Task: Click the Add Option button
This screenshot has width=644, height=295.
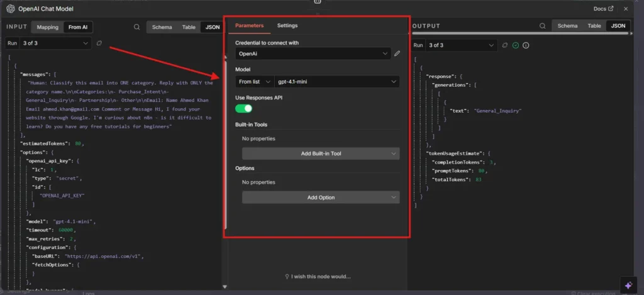Action: tap(321, 198)
